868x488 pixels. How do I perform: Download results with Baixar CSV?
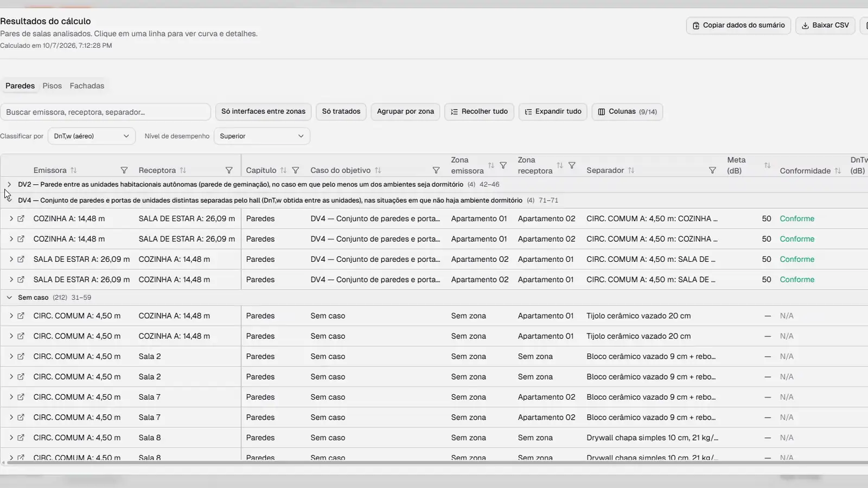click(x=825, y=25)
